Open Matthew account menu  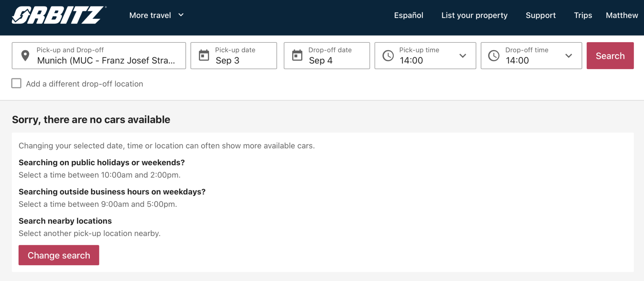point(622,15)
